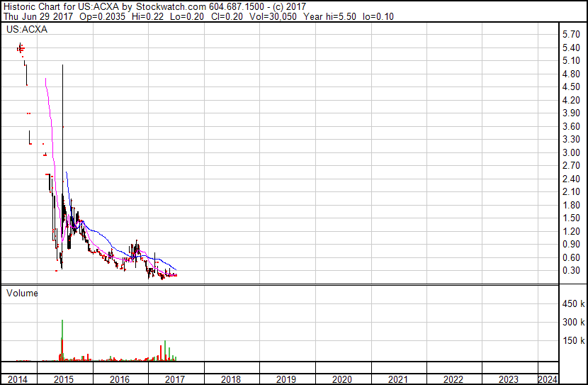The image size is (588, 385).
Task: Click the 2018 year label
Action: tap(231, 379)
